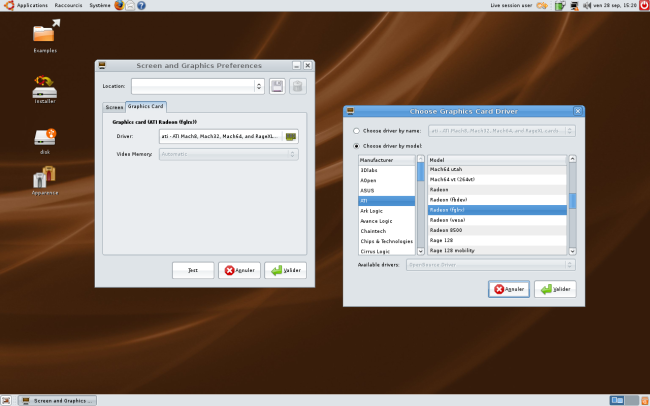Screen dimensions: 650x406
Task: Open the mail client launcher in the top panel
Action: (130, 5)
